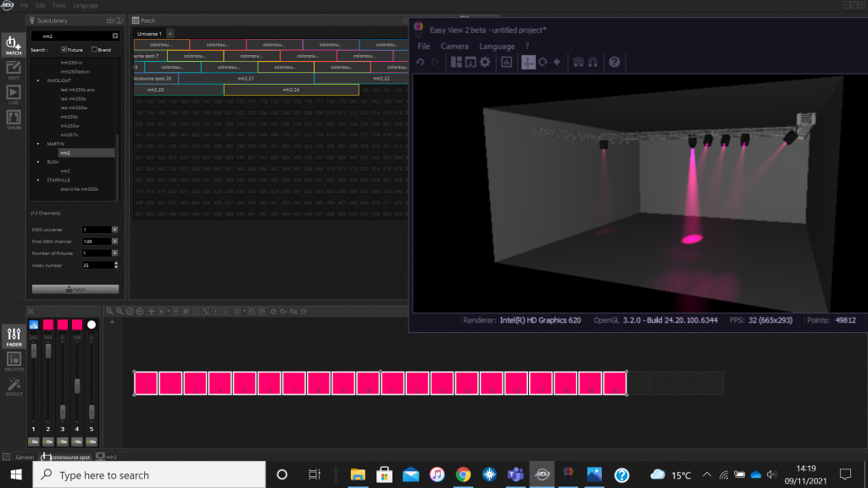Open Easy View settings gear icon

[x=485, y=62]
